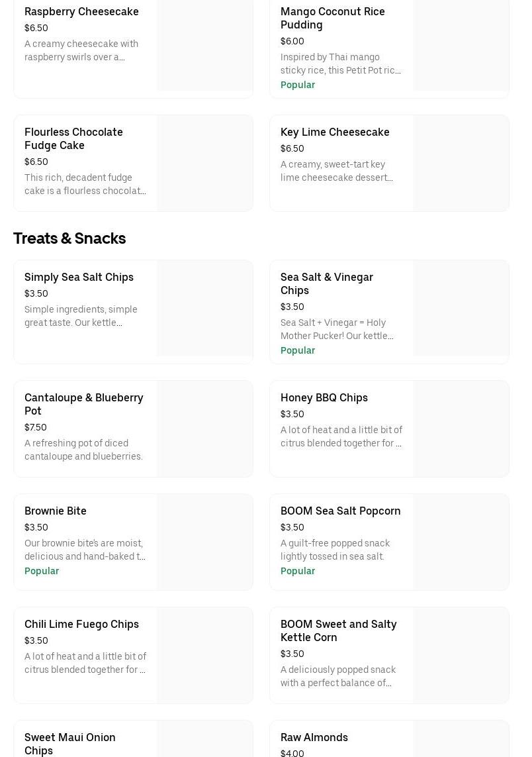532x757 pixels.
Task: Click the Simply Sea Salt Chips thumbnail
Action: coord(204,309)
